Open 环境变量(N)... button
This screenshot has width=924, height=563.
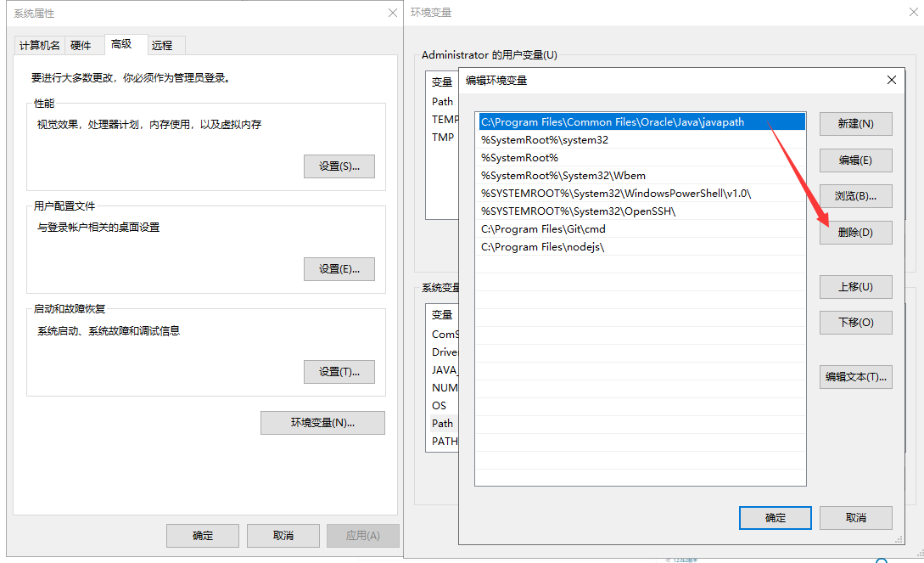pyautogui.click(x=322, y=423)
